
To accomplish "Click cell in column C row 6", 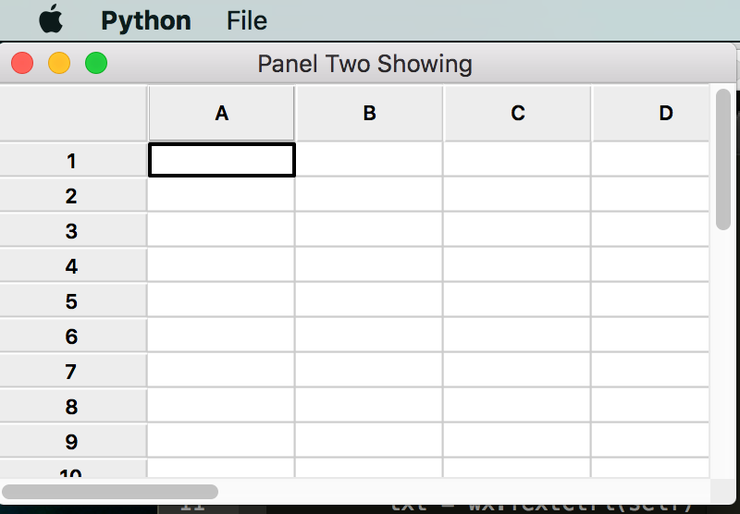I will [517, 337].
